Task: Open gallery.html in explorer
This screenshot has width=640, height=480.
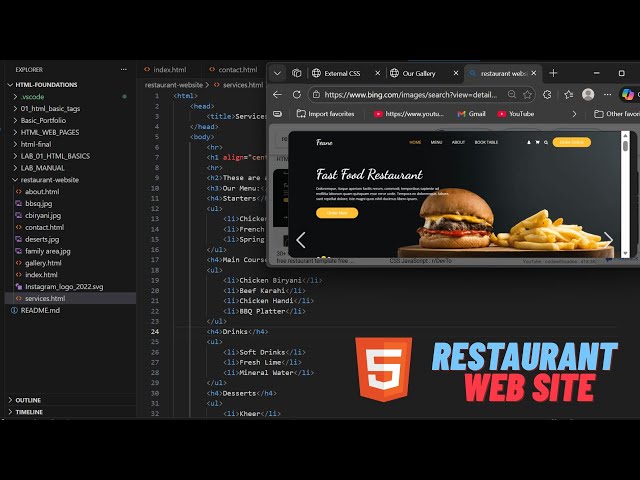Action: point(43,263)
